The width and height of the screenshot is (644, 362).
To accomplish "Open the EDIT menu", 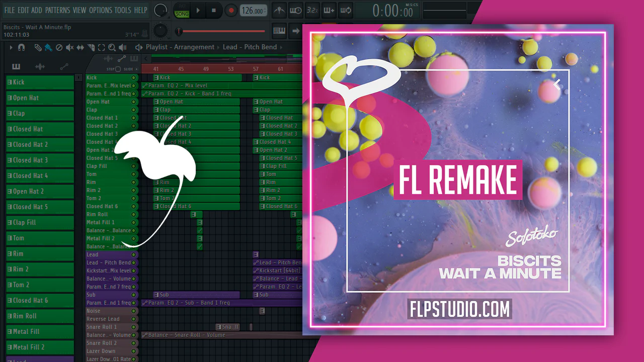I will pyautogui.click(x=23, y=10).
